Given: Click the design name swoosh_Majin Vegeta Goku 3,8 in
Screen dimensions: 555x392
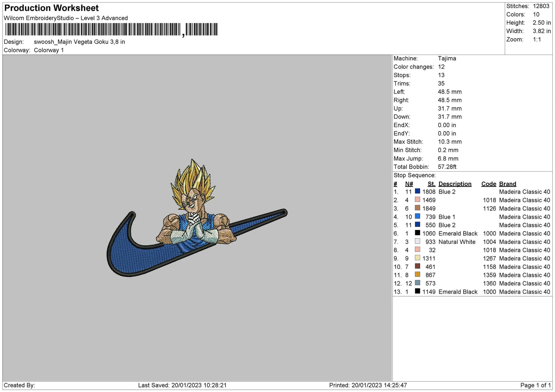Looking at the screenshot, I should click(80, 42).
